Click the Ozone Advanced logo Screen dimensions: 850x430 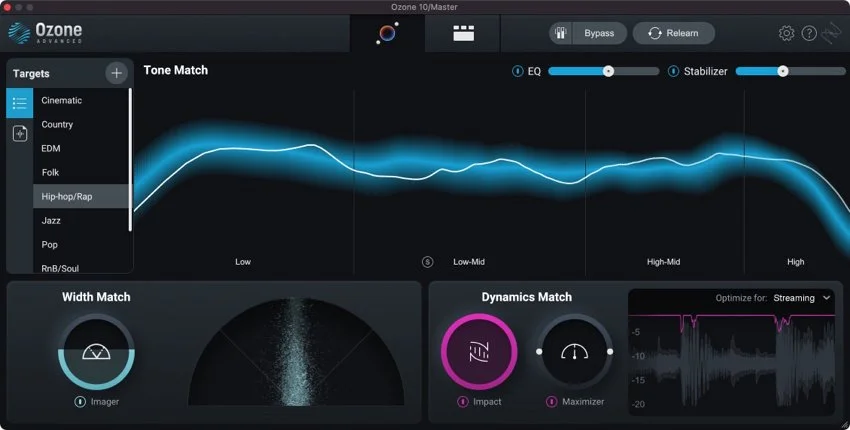point(45,33)
